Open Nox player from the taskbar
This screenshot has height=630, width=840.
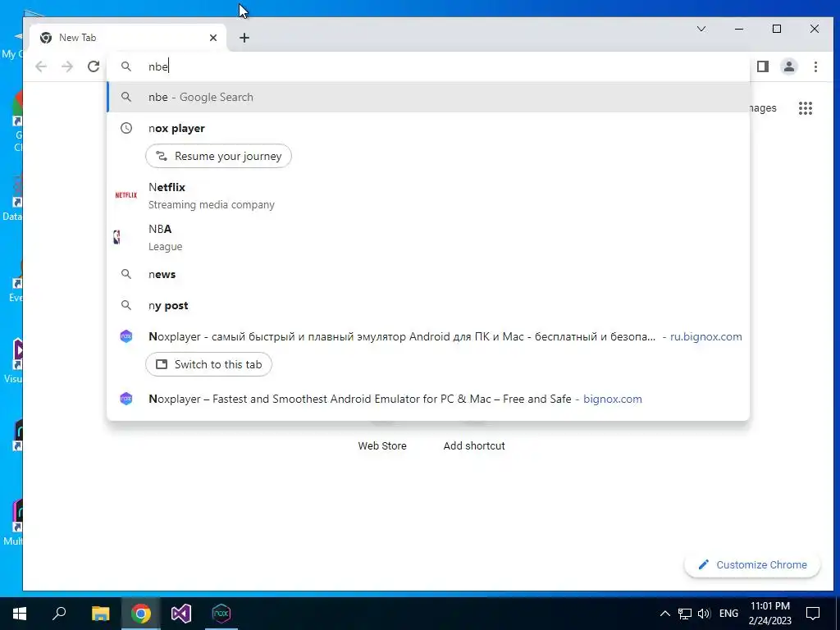(221, 614)
